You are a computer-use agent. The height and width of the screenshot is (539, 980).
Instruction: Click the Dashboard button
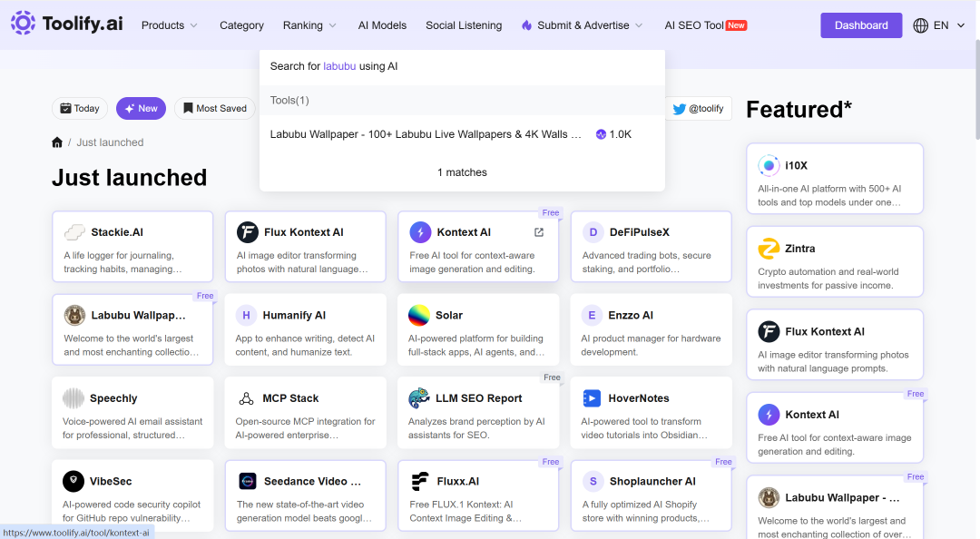861,25
